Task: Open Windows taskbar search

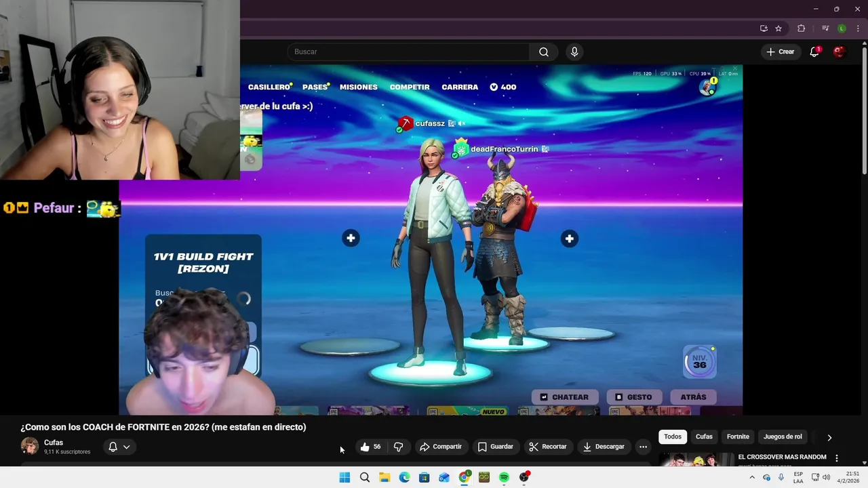Action: [365, 478]
